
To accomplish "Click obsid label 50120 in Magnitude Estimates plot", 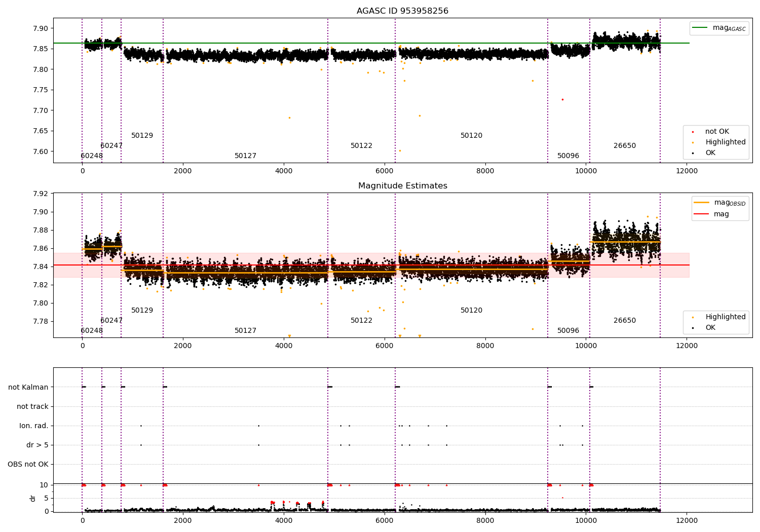I will (x=472, y=311).
